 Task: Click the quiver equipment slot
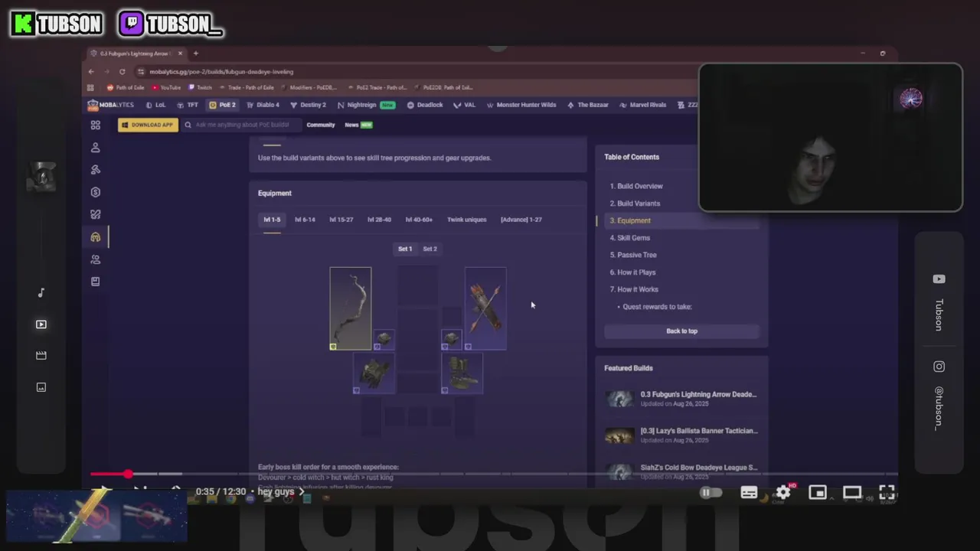tap(485, 308)
